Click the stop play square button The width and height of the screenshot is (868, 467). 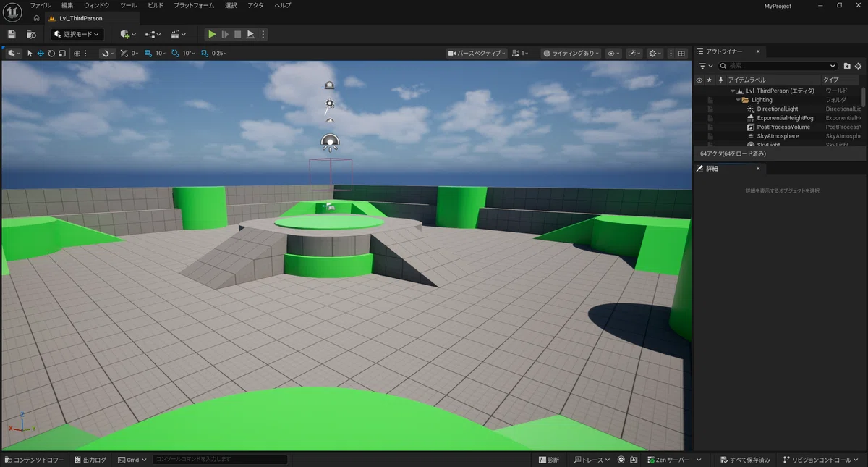(237, 34)
